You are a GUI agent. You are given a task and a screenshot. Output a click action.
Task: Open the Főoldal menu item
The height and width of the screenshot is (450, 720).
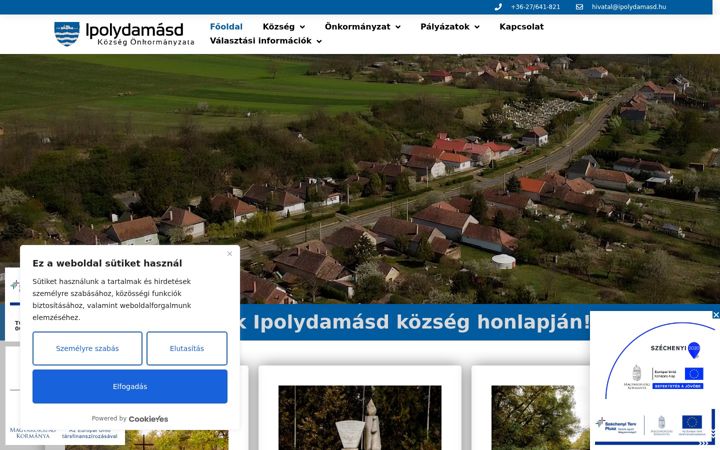click(x=226, y=27)
